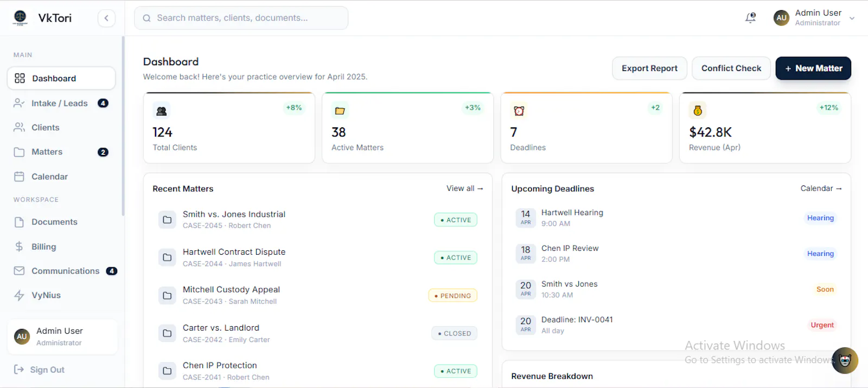Screen dimensions: 868x388
Task: Click the Matters badge showing 2
Action: tap(103, 152)
